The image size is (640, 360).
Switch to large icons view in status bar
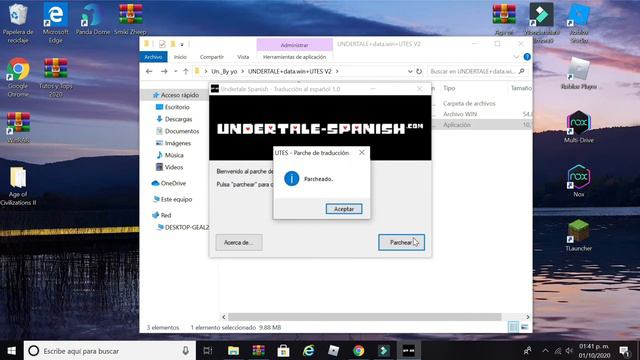click(524, 327)
